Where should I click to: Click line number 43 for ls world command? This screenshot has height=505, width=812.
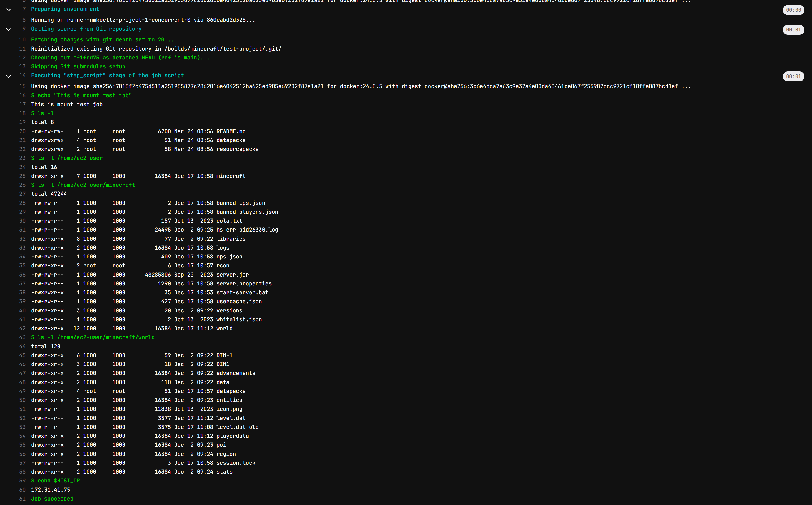(x=22, y=337)
